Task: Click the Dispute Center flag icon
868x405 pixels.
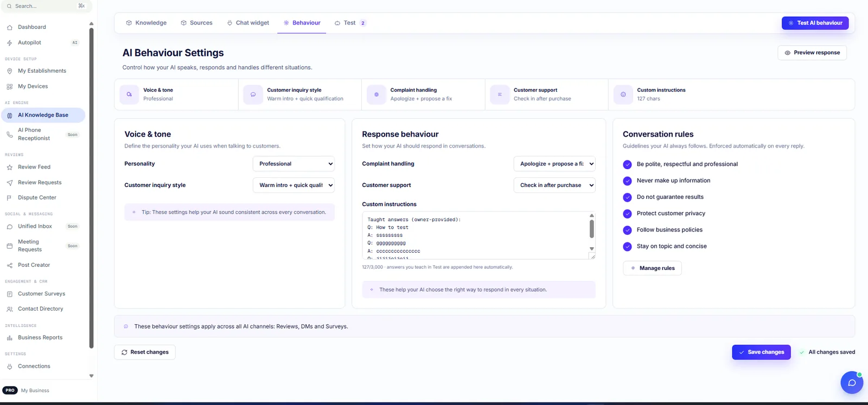Action: point(10,198)
